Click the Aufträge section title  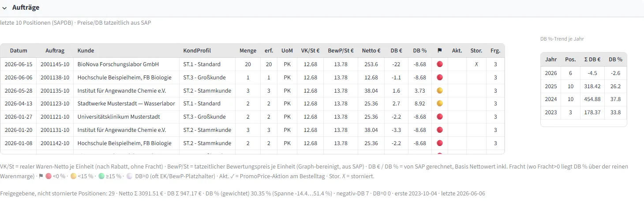(x=26, y=7)
